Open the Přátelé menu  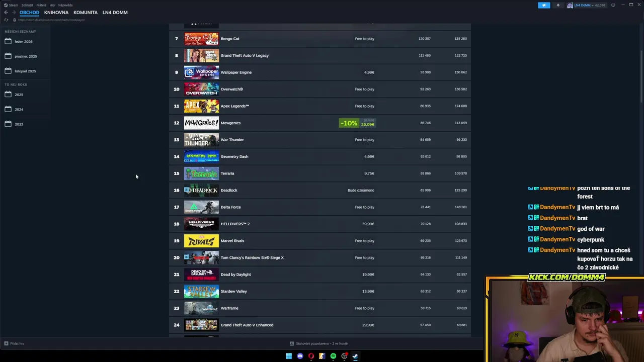pos(41,5)
